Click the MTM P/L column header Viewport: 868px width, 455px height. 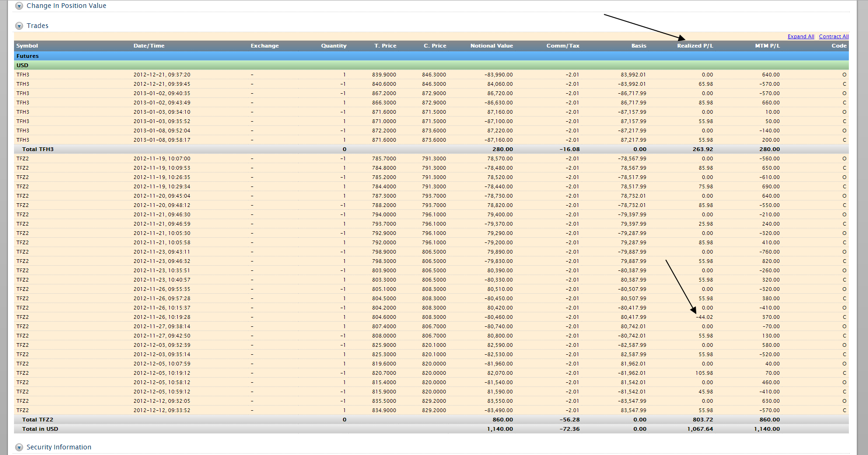[767, 46]
